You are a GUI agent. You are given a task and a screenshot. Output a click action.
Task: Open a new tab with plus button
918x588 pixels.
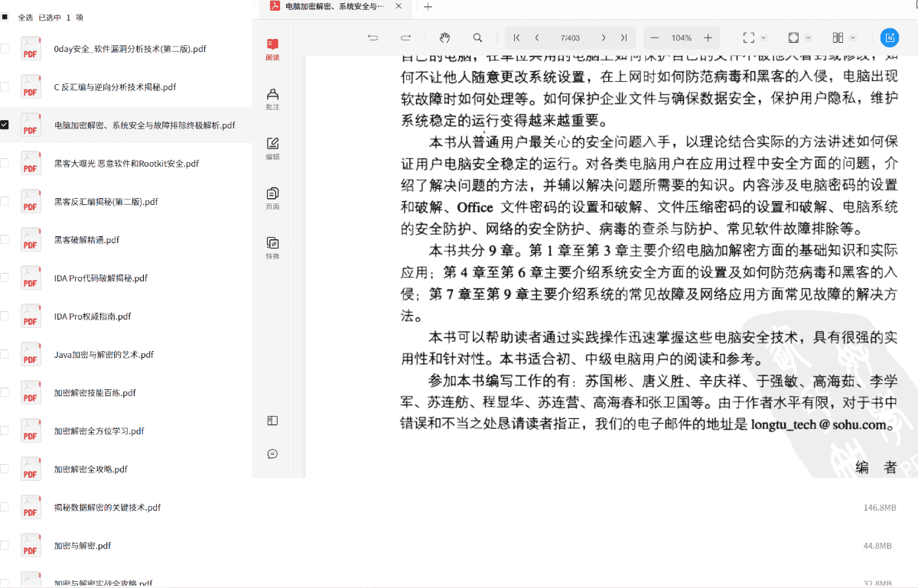(x=428, y=7)
